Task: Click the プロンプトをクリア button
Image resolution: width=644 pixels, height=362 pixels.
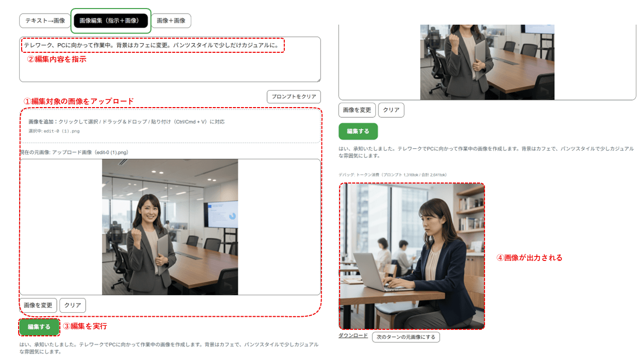Action: (293, 96)
